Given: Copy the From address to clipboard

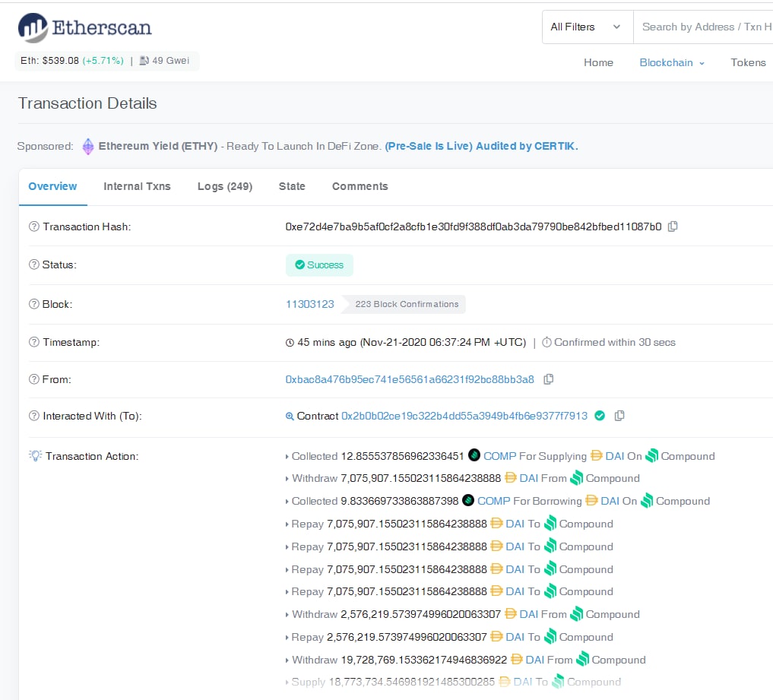Looking at the screenshot, I should coord(548,379).
